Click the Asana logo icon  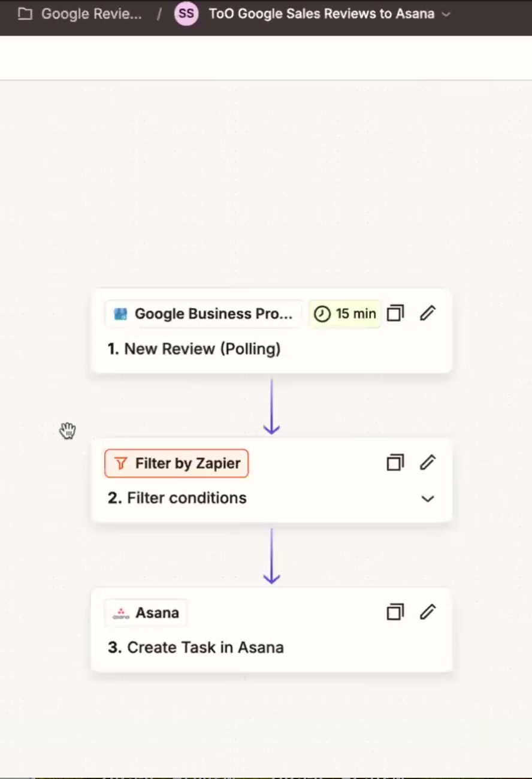121,613
